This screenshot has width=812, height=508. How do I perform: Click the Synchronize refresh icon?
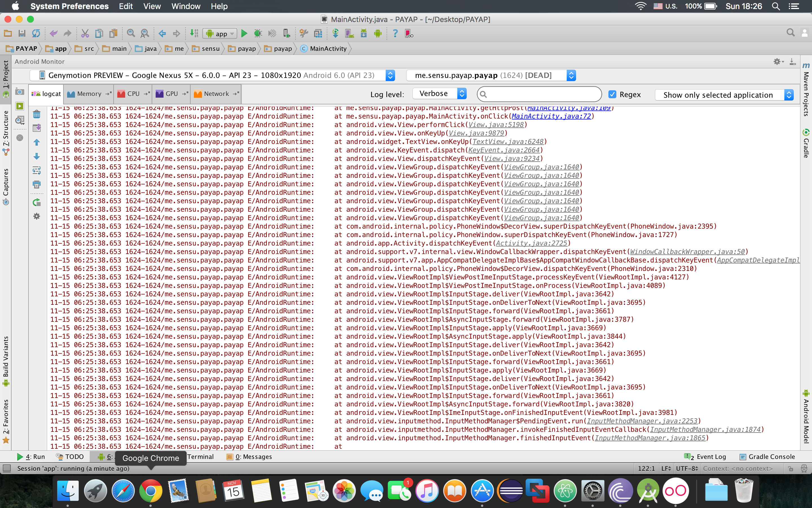coord(36,33)
